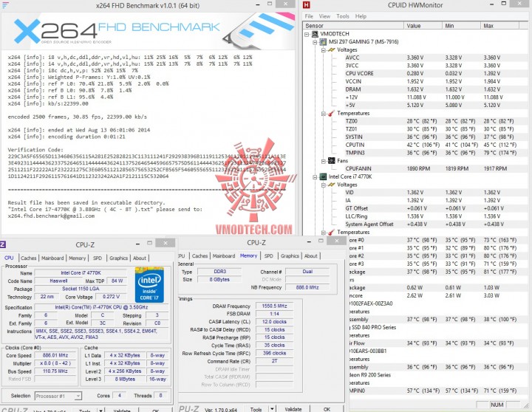This screenshot has height=412, width=532.
Task: Click OK button in right CPU-Z window
Action: click(327, 409)
